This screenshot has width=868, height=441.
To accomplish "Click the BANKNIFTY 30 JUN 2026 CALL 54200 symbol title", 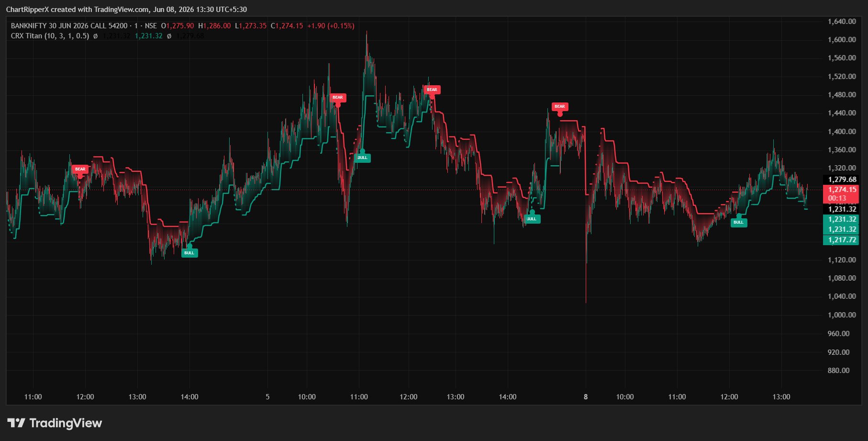I will [x=69, y=26].
